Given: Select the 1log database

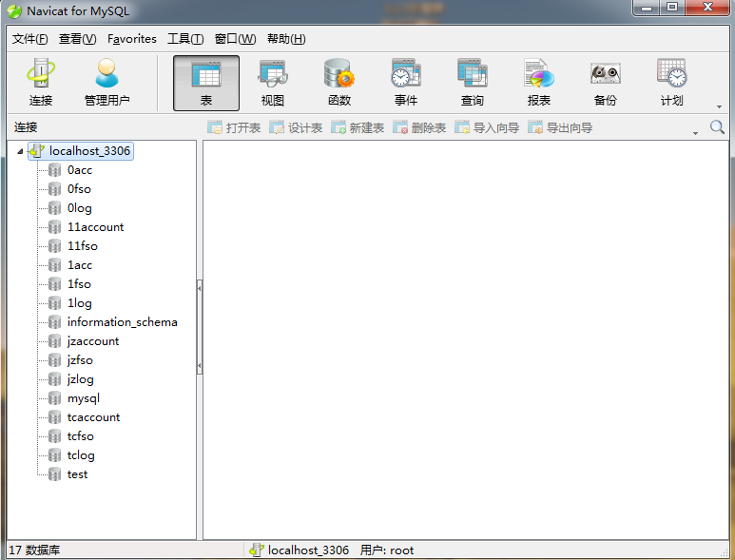Looking at the screenshot, I should point(80,303).
